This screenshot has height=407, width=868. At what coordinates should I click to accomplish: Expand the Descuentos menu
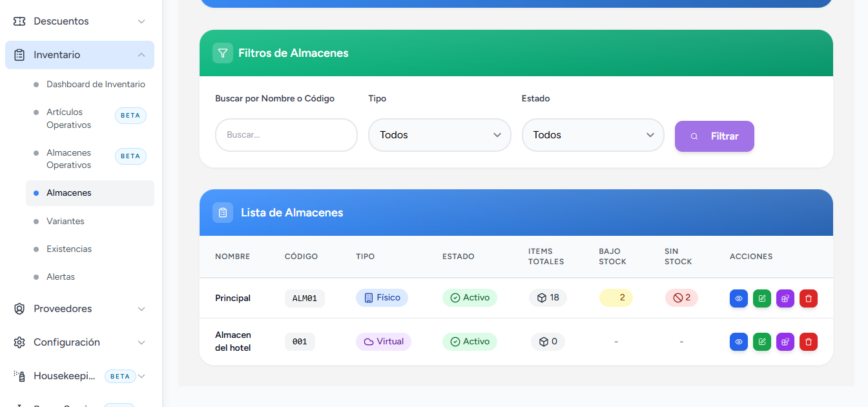pyautogui.click(x=79, y=21)
